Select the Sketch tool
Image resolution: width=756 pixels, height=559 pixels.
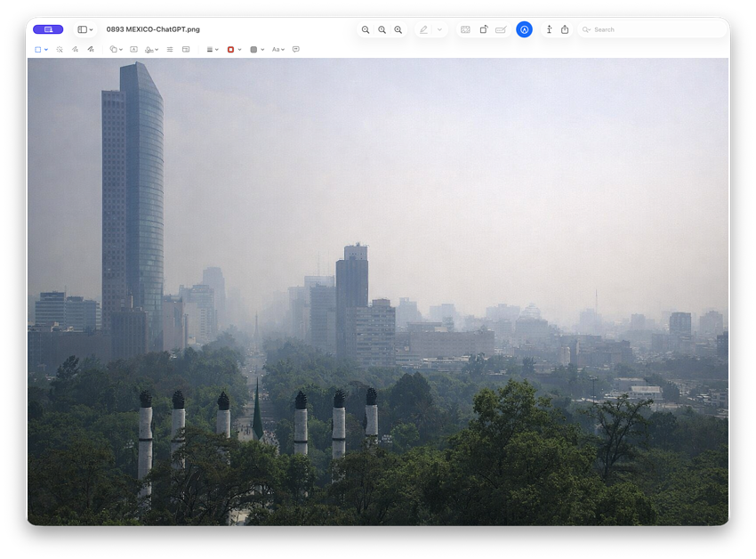tap(75, 49)
